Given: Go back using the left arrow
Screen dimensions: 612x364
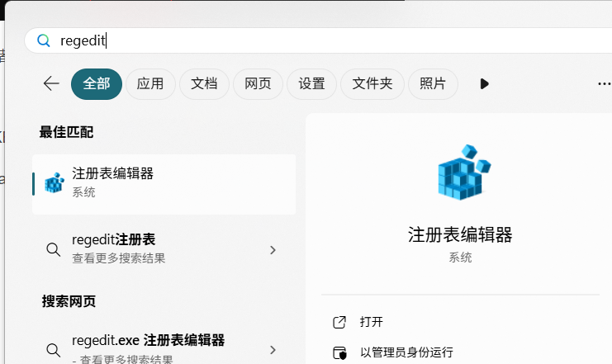Looking at the screenshot, I should click(51, 83).
